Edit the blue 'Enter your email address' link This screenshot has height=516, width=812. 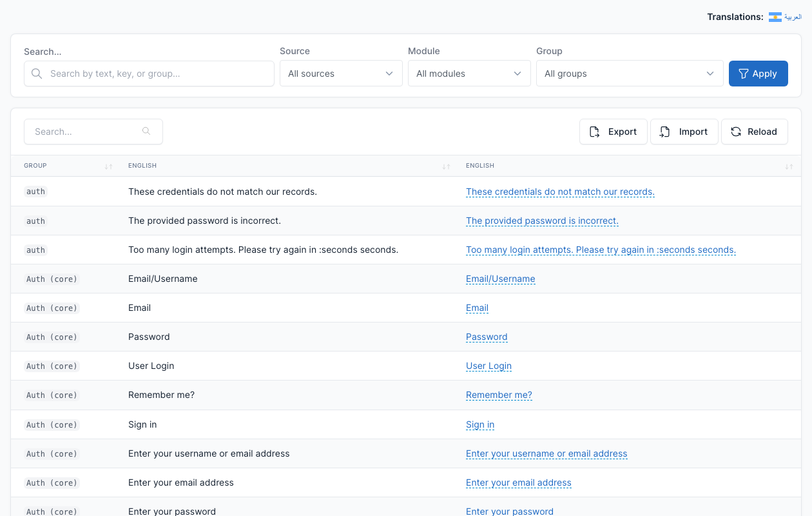click(x=519, y=482)
